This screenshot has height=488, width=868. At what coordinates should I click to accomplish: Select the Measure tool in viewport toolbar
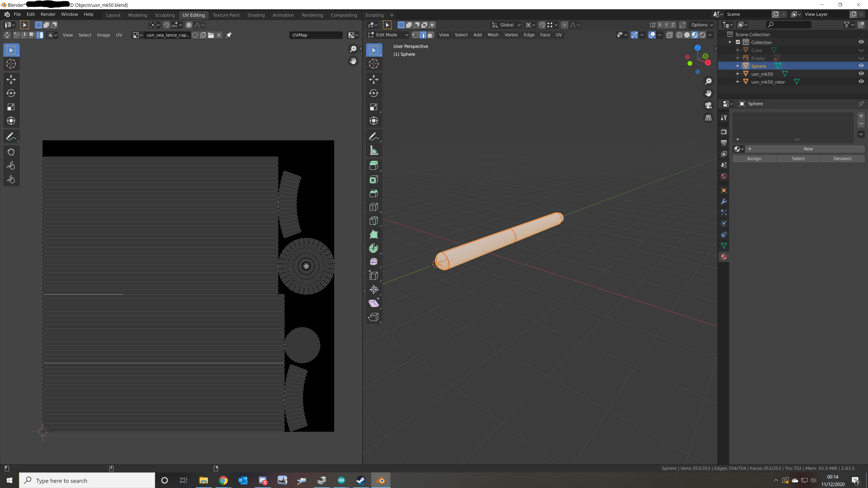tap(374, 150)
